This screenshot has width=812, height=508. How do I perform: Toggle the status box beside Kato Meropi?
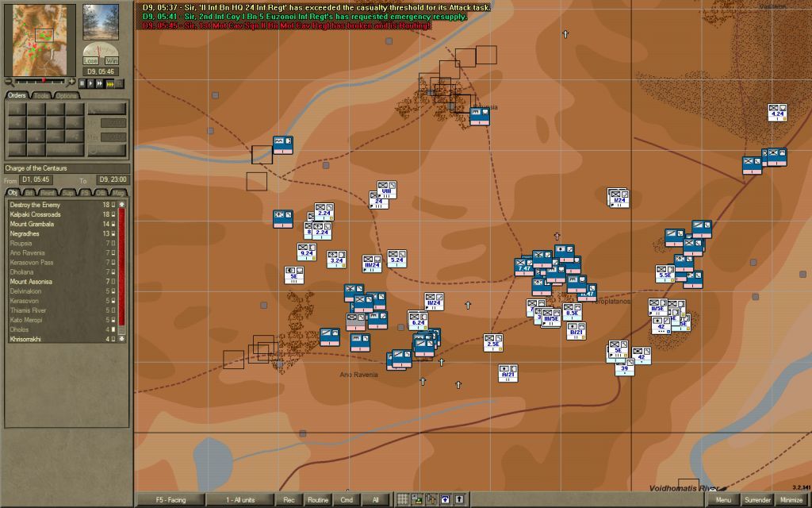(113, 320)
